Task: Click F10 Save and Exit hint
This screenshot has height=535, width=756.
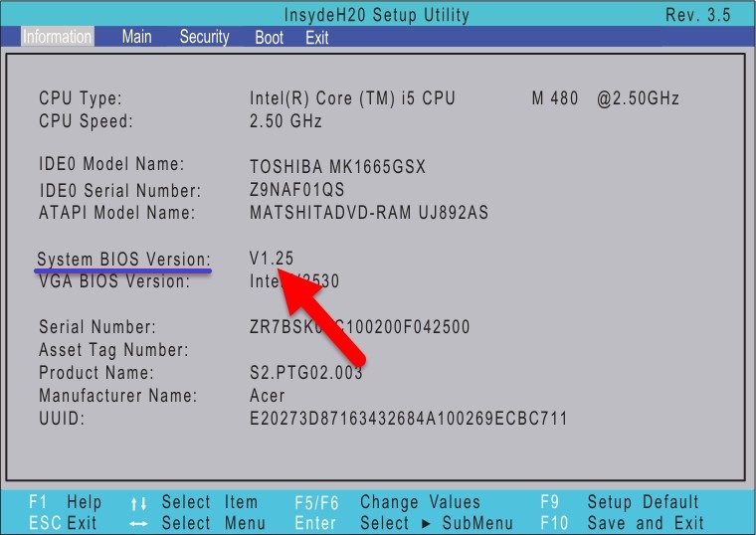Action: [x=621, y=523]
